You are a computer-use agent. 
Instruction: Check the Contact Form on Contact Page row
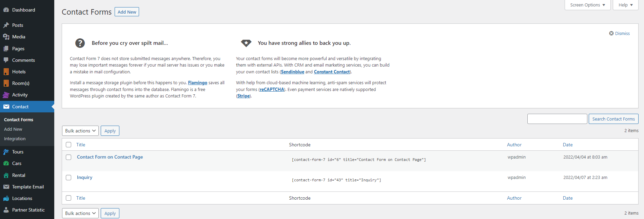69,157
